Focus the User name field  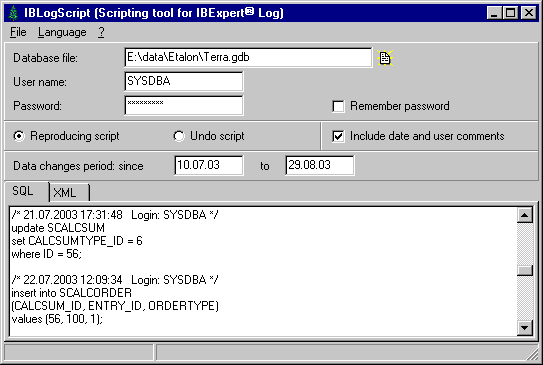(x=184, y=81)
